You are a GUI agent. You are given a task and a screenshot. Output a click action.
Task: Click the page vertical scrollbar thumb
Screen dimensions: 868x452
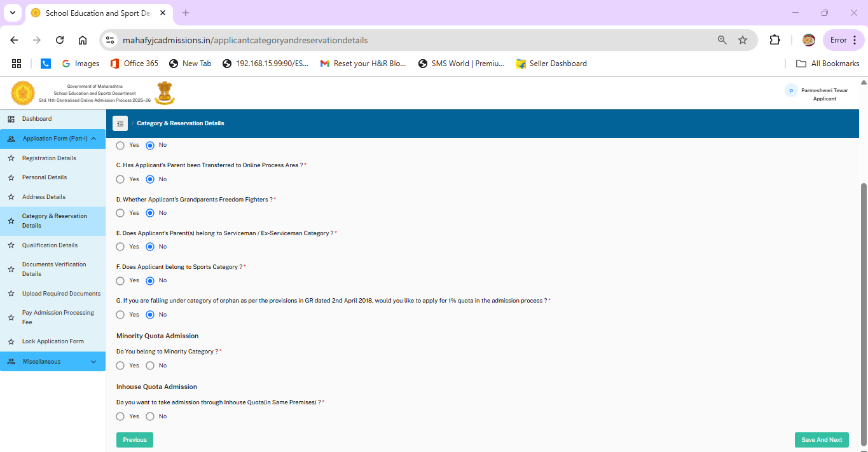864,314
